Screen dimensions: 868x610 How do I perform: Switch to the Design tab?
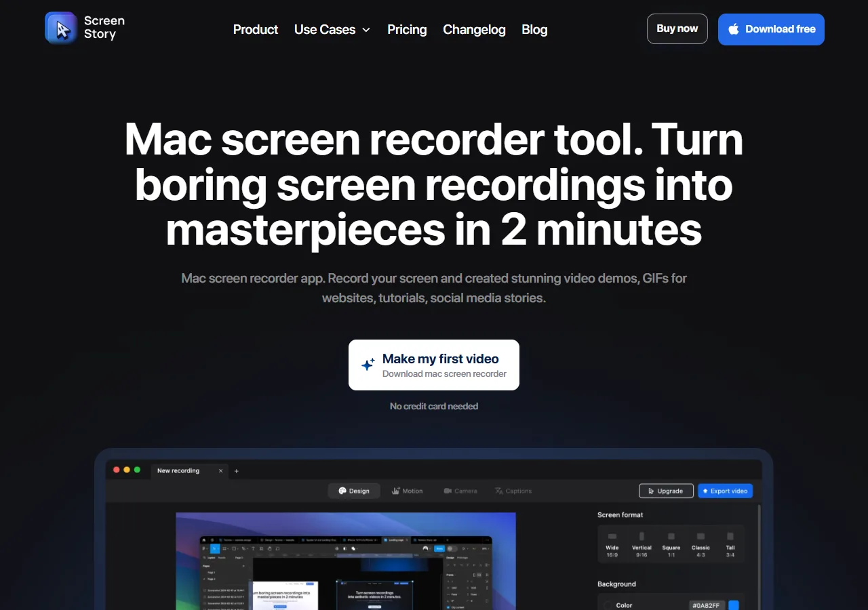click(x=354, y=491)
